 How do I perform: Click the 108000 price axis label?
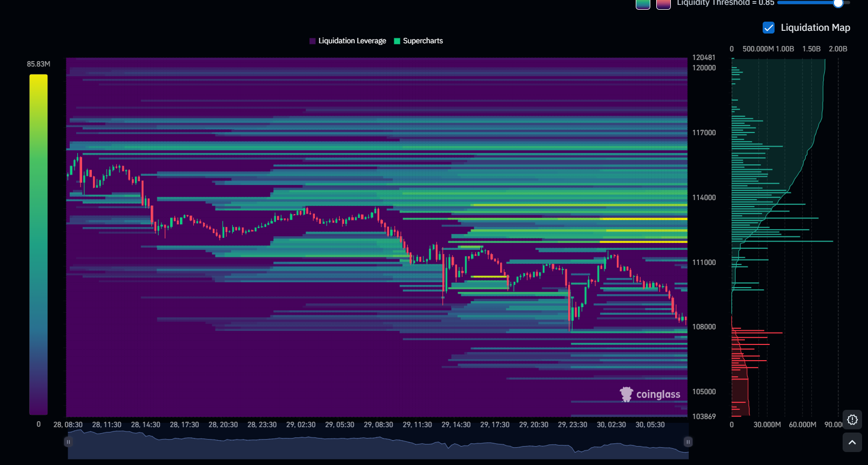pyautogui.click(x=704, y=327)
